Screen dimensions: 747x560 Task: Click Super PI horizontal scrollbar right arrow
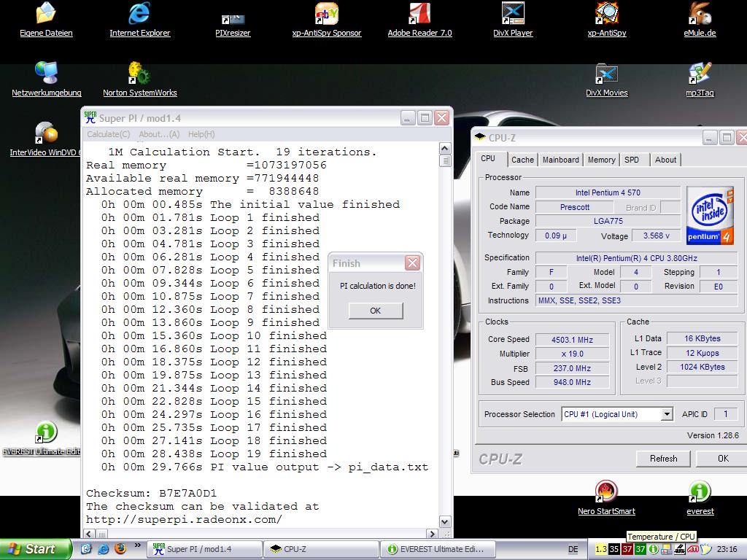coord(432,534)
